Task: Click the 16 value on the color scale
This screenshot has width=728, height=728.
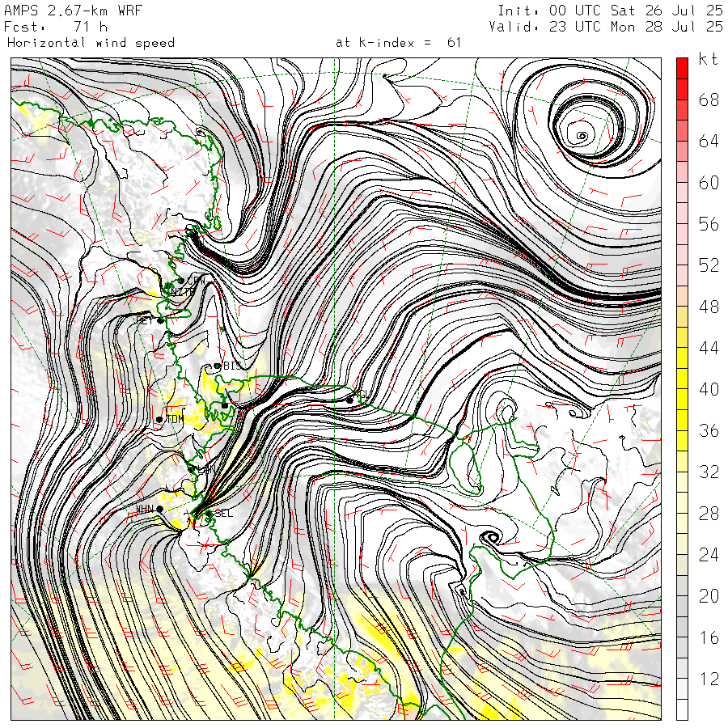Action: pyautogui.click(x=709, y=637)
